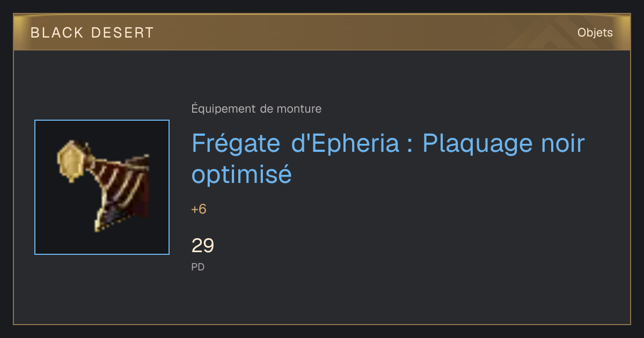Viewport: 644px width, 338px height.
Task: Click the word "Frégate" in the item title
Action: tap(237, 144)
